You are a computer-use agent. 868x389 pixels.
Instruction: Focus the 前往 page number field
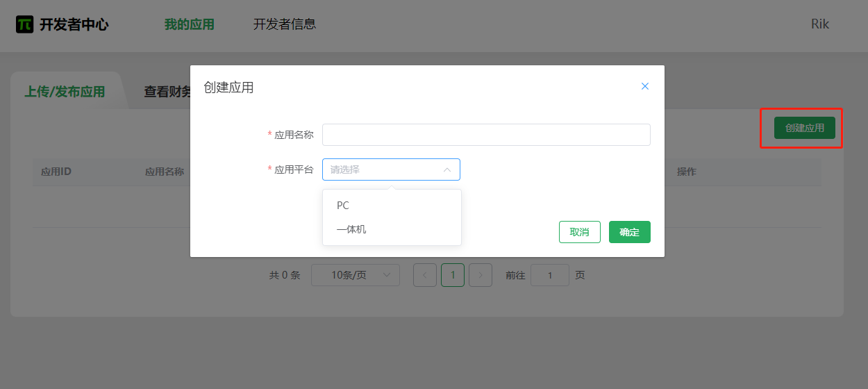[x=550, y=275]
